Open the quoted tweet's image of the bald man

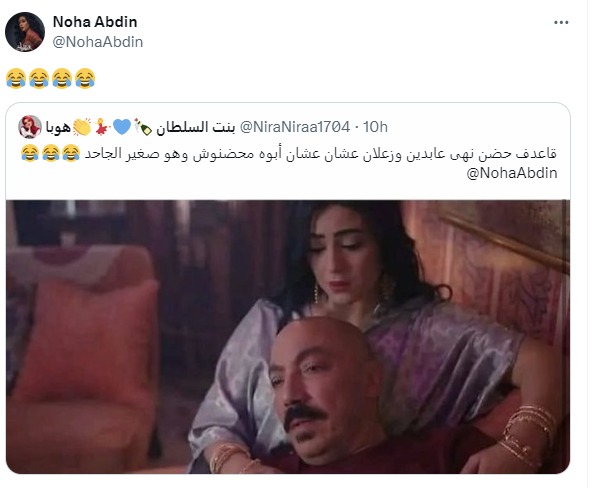288,336
